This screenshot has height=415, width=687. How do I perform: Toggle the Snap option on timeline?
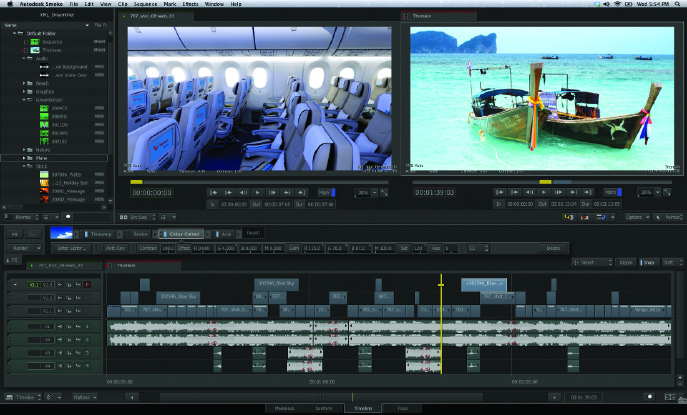(649, 262)
